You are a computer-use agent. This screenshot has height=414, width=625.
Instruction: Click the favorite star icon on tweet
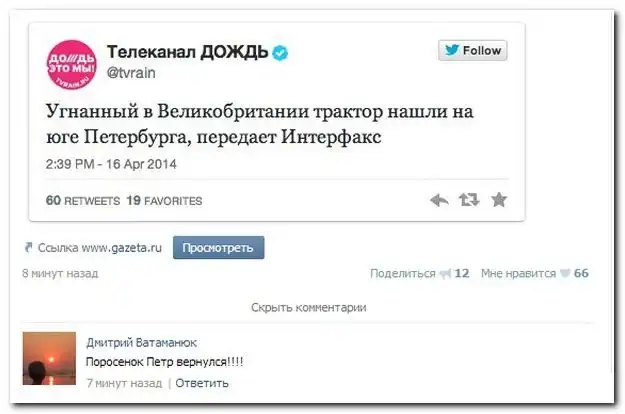499,200
